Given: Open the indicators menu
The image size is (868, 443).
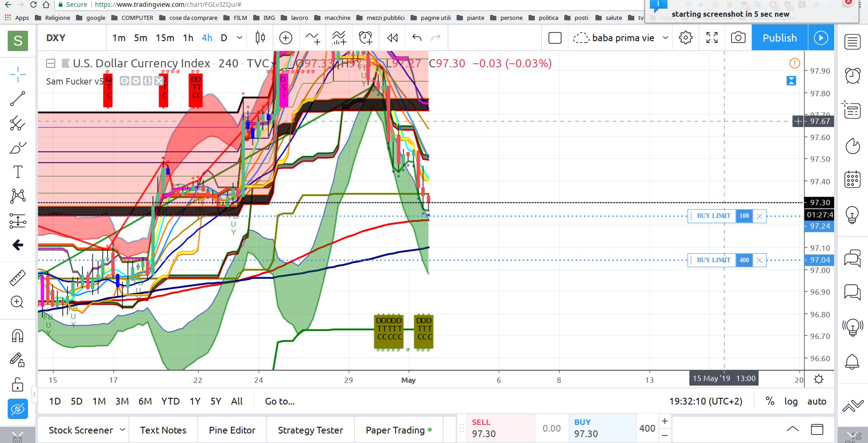Looking at the screenshot, I should click(312, 38).
